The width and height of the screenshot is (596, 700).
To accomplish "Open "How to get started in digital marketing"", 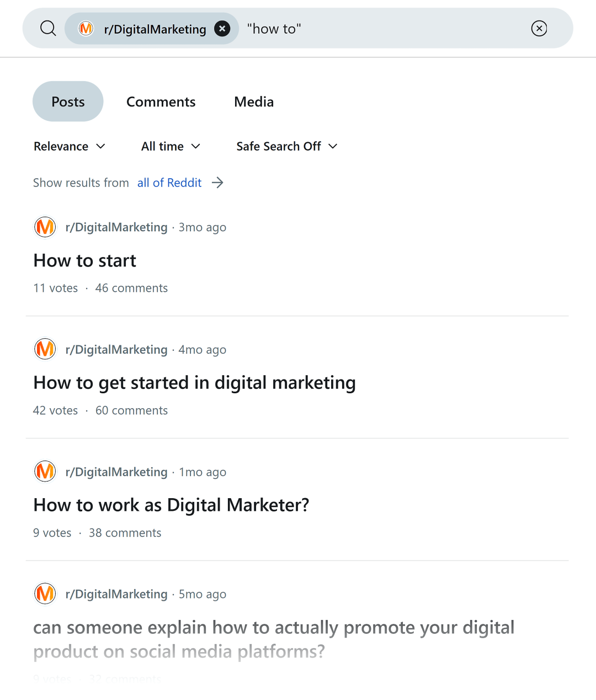I will (194, 383).
